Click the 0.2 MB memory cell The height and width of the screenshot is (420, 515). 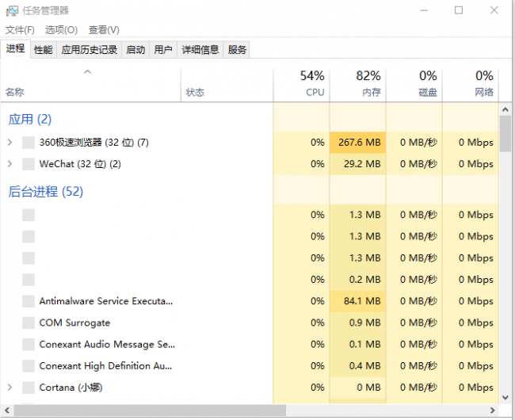tap(357, 280)
